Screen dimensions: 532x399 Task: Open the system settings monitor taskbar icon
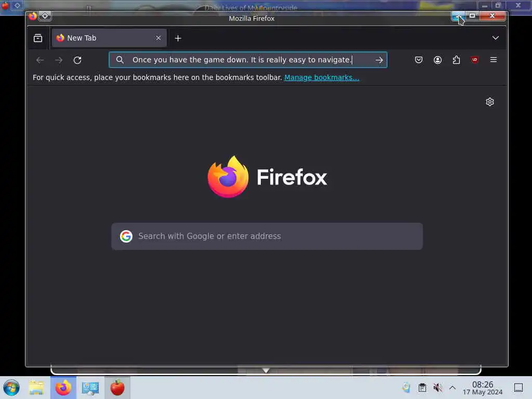(x=90, y=388)
